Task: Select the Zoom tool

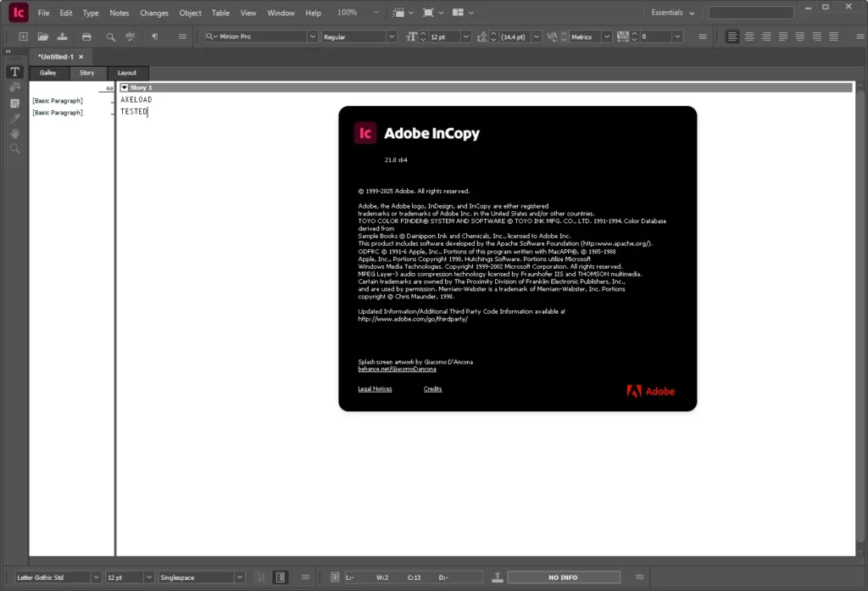Action: click(x=14, y=148)
